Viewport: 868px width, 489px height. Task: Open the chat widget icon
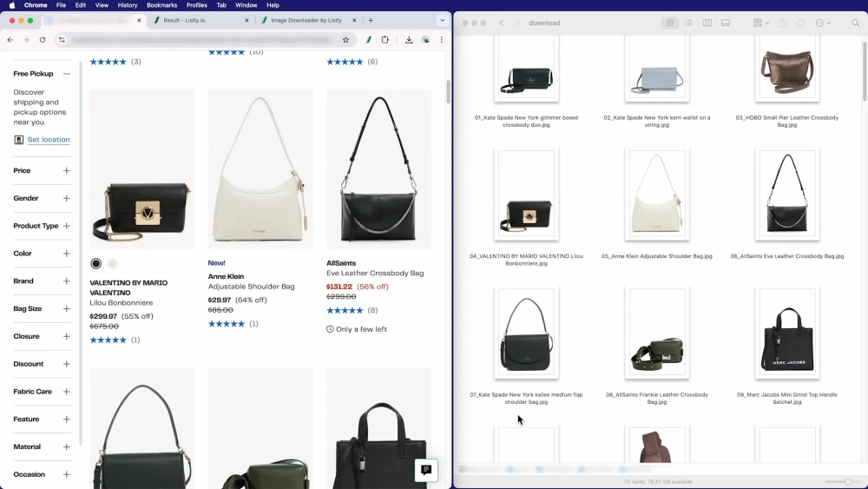coord(426,470)
